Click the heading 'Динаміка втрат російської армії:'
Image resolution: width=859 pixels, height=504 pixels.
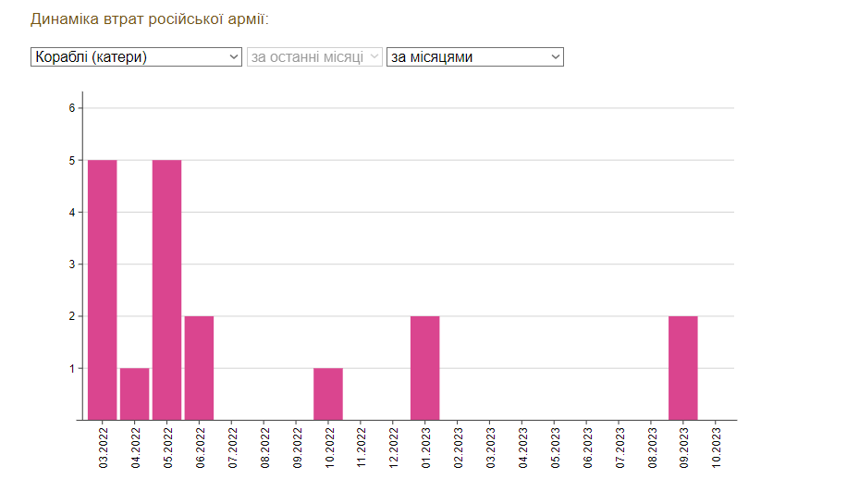point(150,19)
